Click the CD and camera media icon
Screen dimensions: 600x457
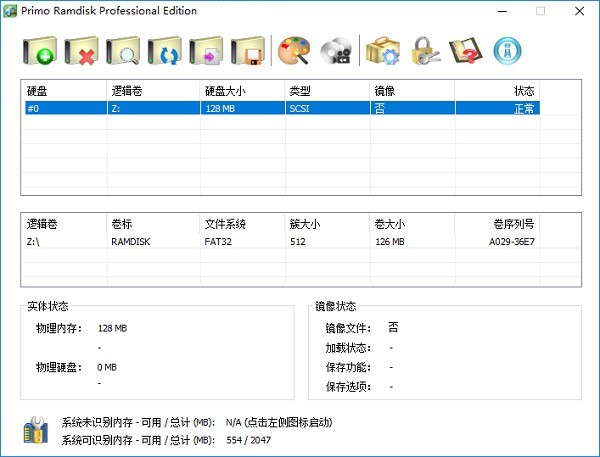click(336, 51)
